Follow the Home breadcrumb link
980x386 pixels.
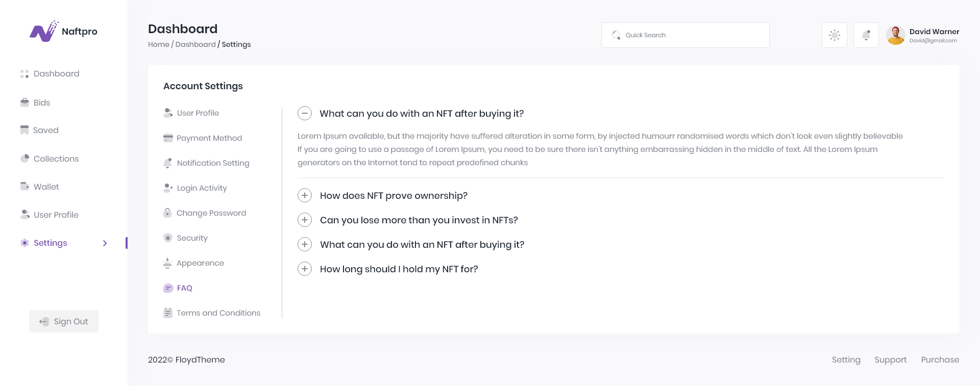point(158,44)
